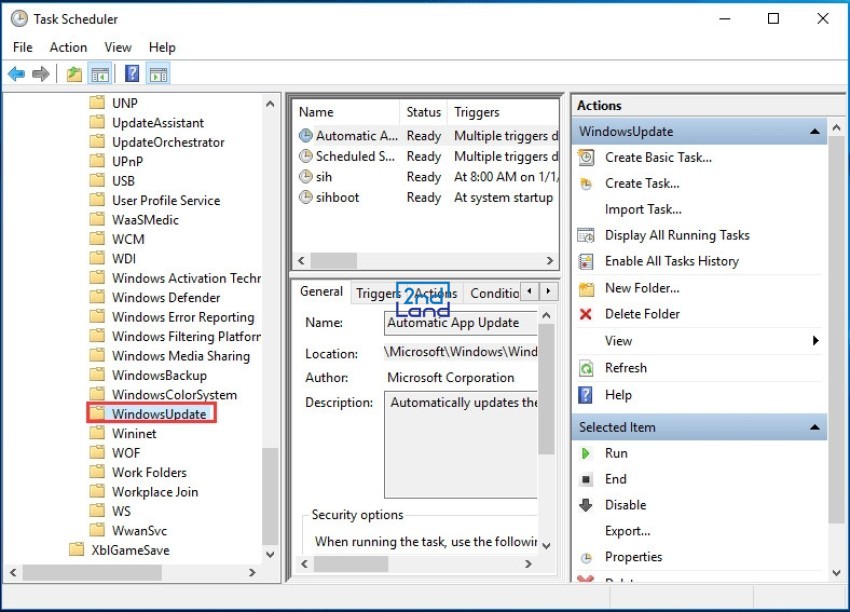Click the Display All Running Tasks icon
Image resolution: width=850 pixels, height=612 pixels.
tap(586, 235)
